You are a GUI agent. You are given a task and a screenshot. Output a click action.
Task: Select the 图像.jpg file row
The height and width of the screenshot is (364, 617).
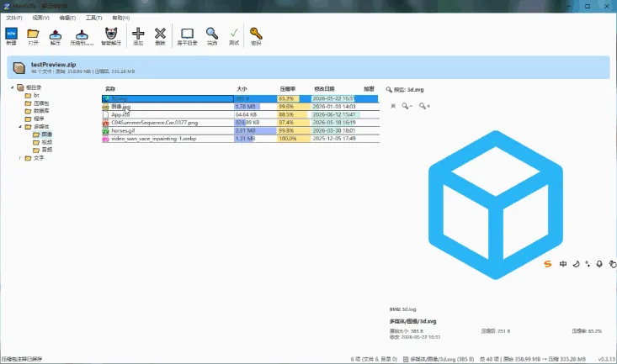240,107
